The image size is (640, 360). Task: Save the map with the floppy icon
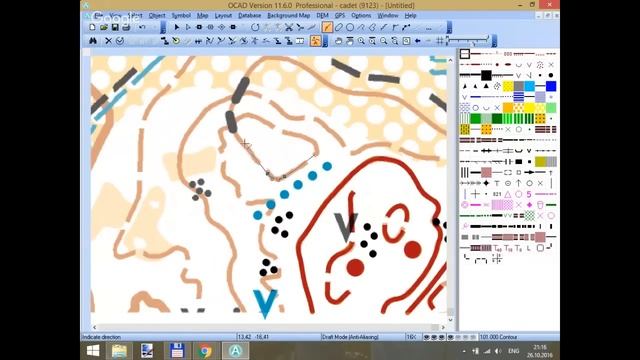coord(115,27)
